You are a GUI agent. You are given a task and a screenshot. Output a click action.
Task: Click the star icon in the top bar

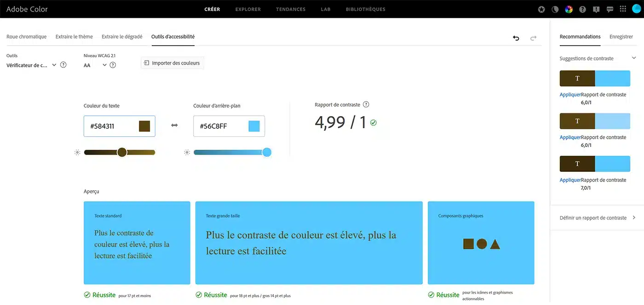coord(541,9)
